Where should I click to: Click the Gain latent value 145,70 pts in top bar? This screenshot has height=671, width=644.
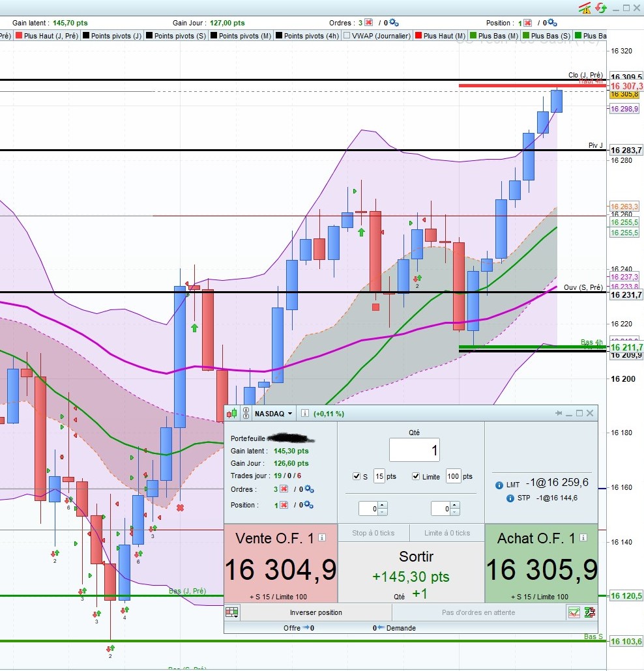[70, 23]
